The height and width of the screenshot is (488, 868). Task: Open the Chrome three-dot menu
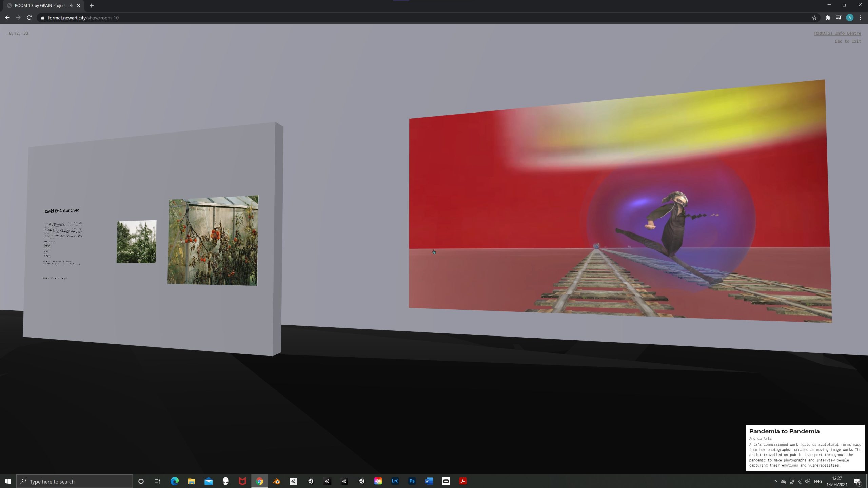coord(861,18)
